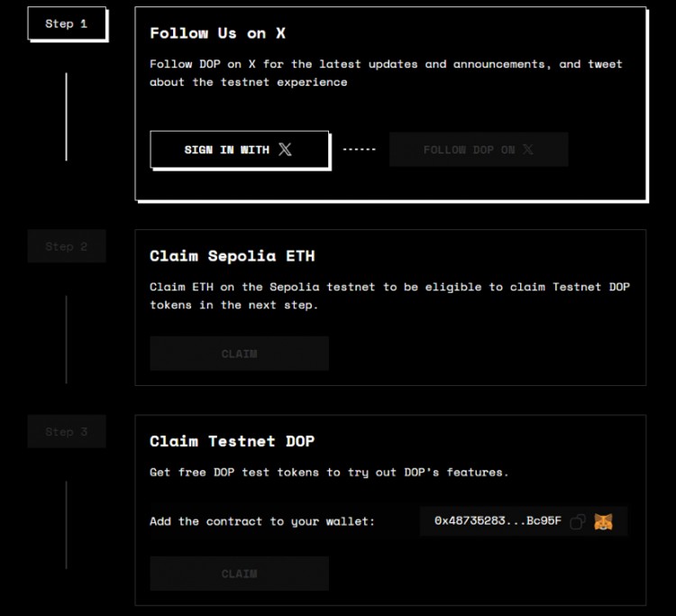Click the 'Follow Us on X' heading
Image resolution: width=676 pixels, height=616 pixels.
tap(217, 33)
